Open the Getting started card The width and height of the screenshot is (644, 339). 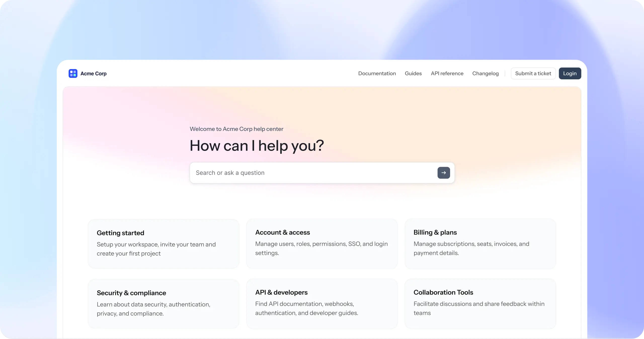click(164, 244)
